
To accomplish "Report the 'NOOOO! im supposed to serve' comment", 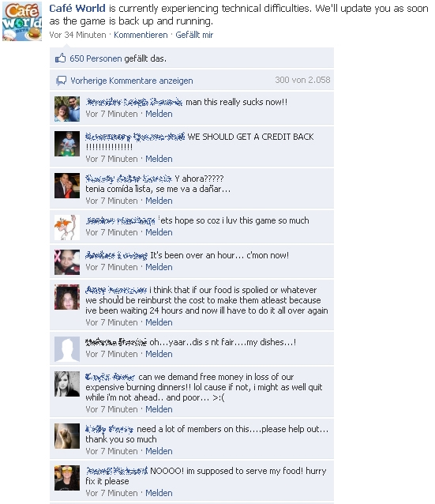I will [159, 493].
